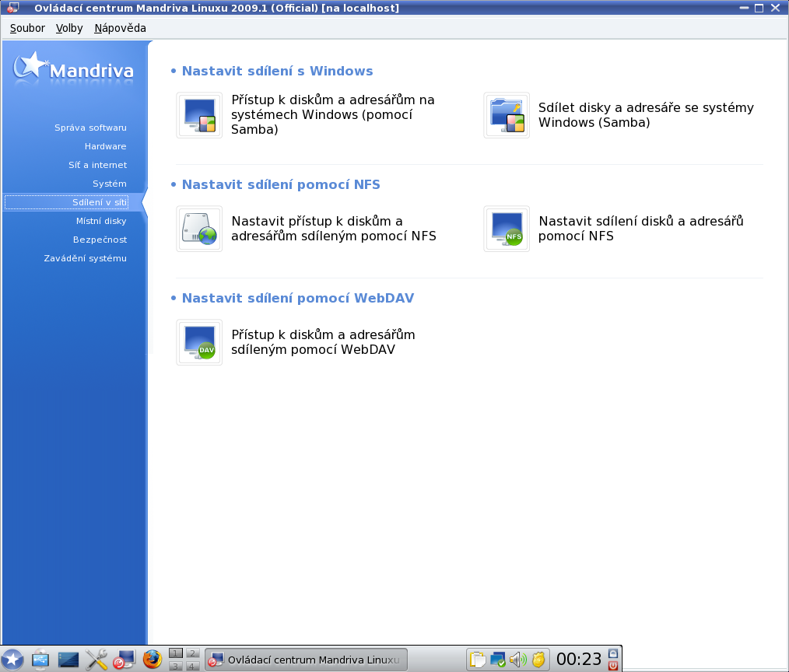Viewport: 789px width, 672px height.
Task: Launch the network device taskbar icon
Action: pyautogui.click(x=40, y=660)
